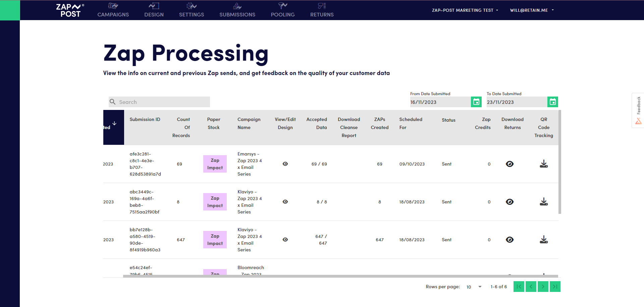Open the From Date calendar picker icon

[x=476, y=102]
